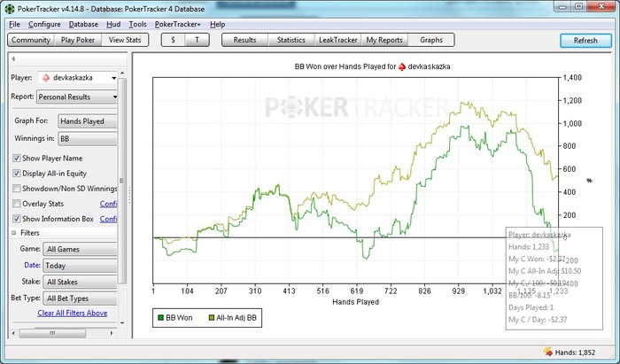Open Graph For dropdown Hands Played
The image size is (620, 364).
(88, 121)
